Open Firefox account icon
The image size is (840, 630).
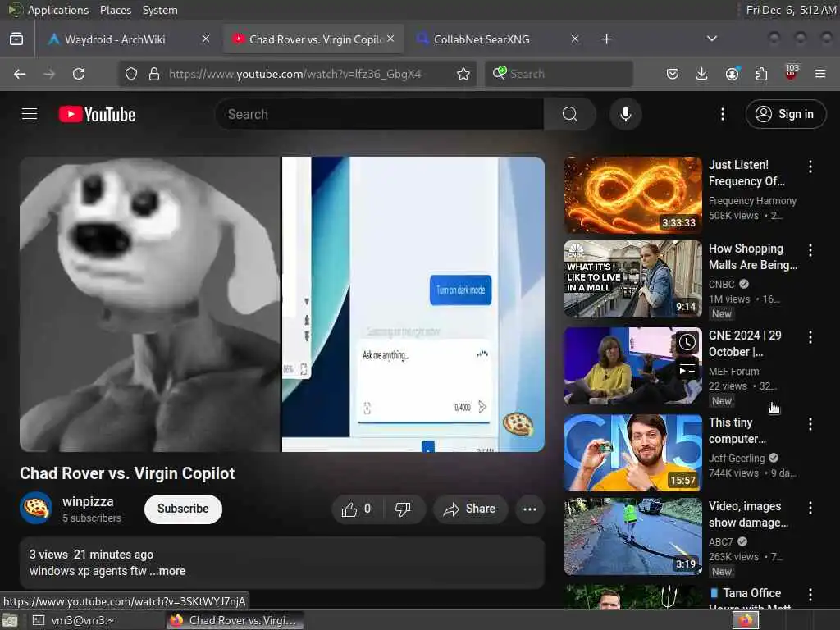click(x=732, y=74)
